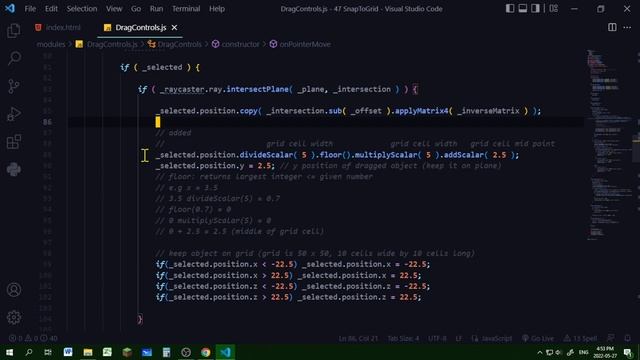The width and height of the screenshot is (640, 360).
Task: Open the Extensions view
Action: tap(14, 142)
